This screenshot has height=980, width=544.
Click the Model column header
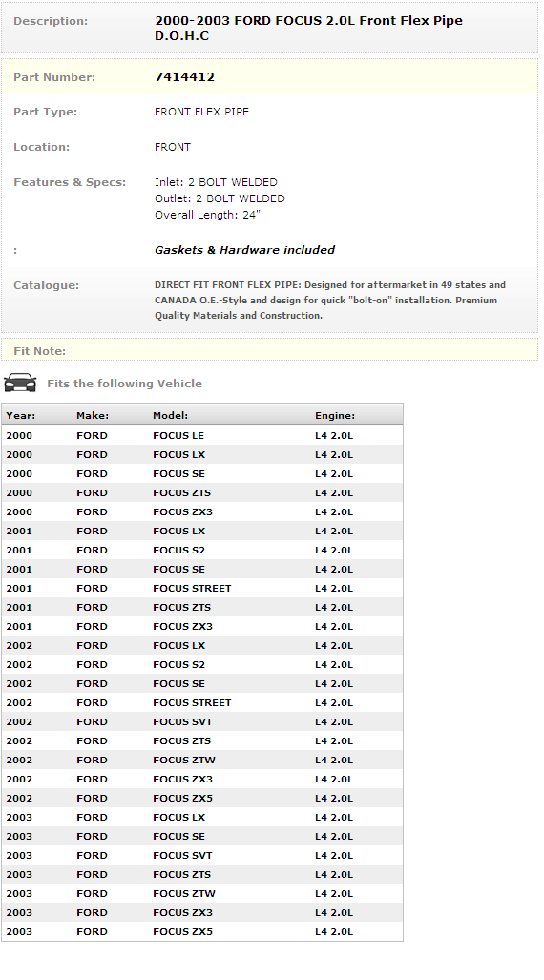pos(170,416)
